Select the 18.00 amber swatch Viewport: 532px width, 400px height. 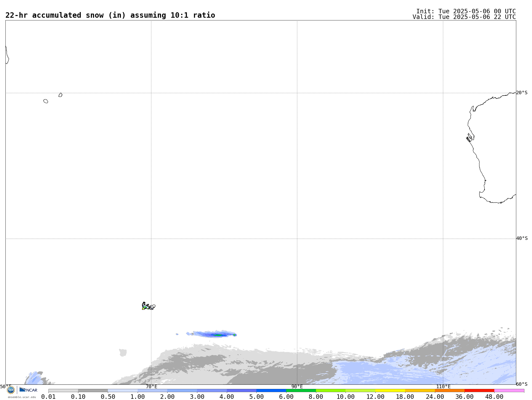pyautogui.click(x=420, y=391)
